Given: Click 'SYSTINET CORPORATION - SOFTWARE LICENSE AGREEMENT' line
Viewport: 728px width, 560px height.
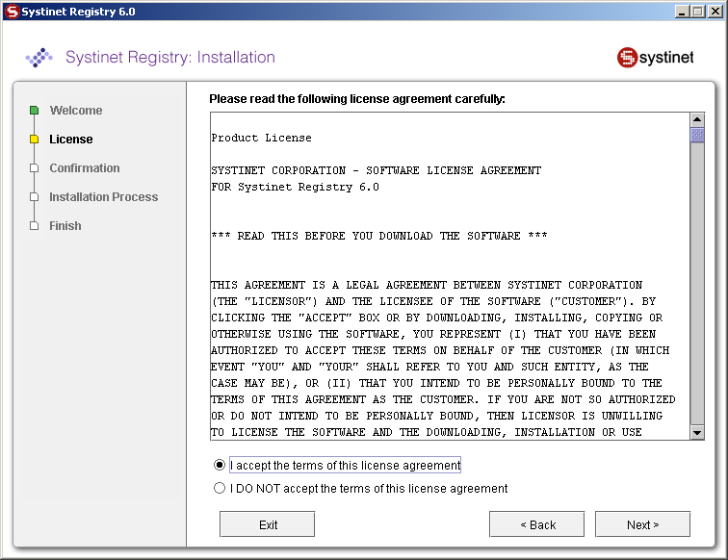Looking at the screenshot, I should (x=377, y=170).
